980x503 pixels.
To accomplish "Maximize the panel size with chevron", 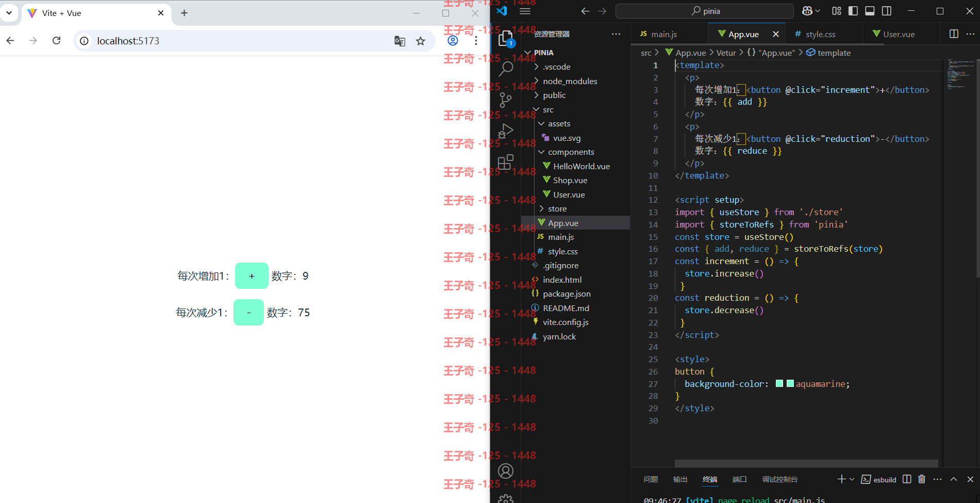I will (954, 479).
